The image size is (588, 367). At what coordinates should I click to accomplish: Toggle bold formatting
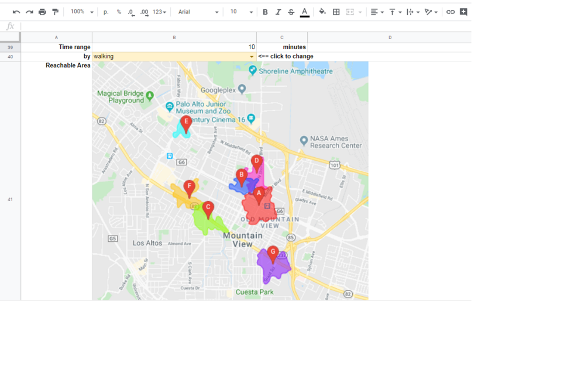265,12
